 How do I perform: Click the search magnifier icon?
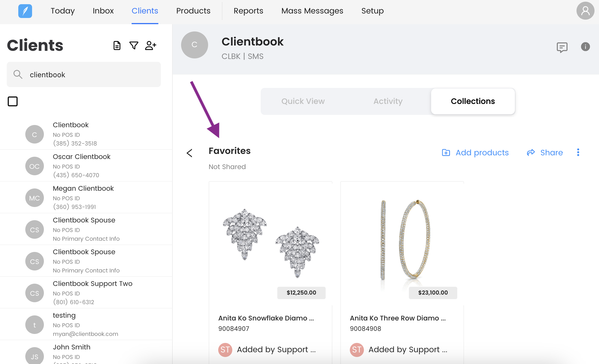coord(18,74)
